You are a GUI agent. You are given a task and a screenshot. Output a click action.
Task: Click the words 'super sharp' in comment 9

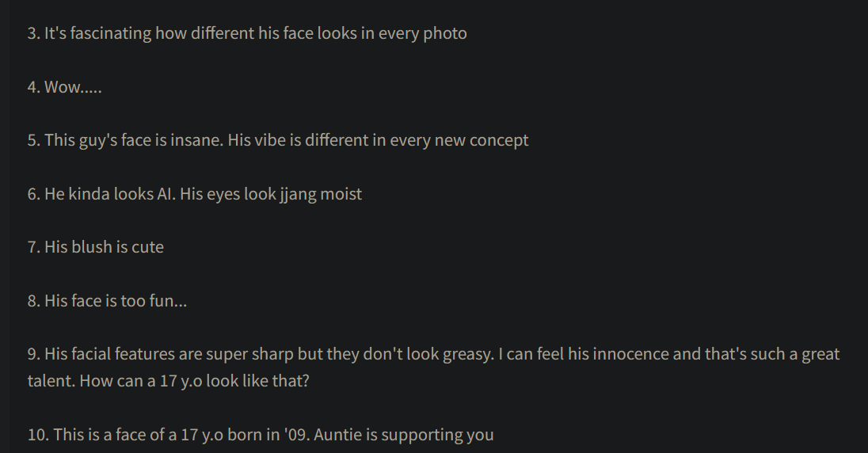pos(250,354)
